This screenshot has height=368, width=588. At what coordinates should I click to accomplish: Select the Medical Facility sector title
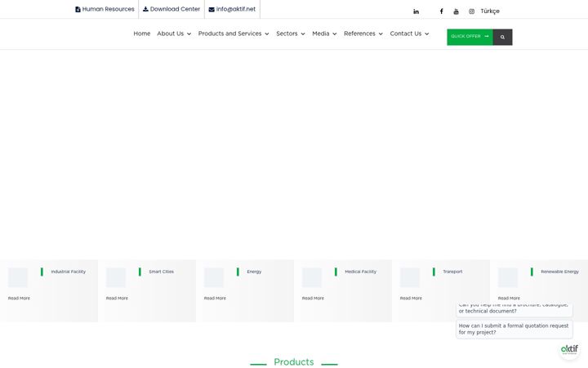(360, 272)
